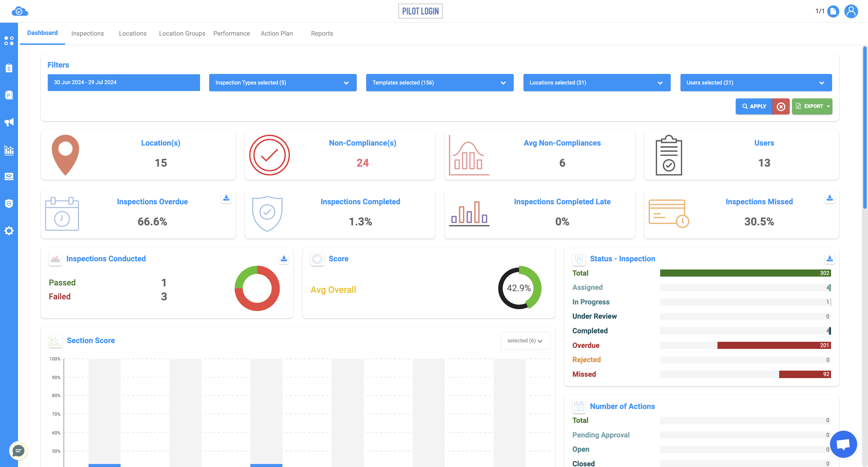Click the Apply filter button
Viewport: 868px width, 467px height.
tap(754, 106)
